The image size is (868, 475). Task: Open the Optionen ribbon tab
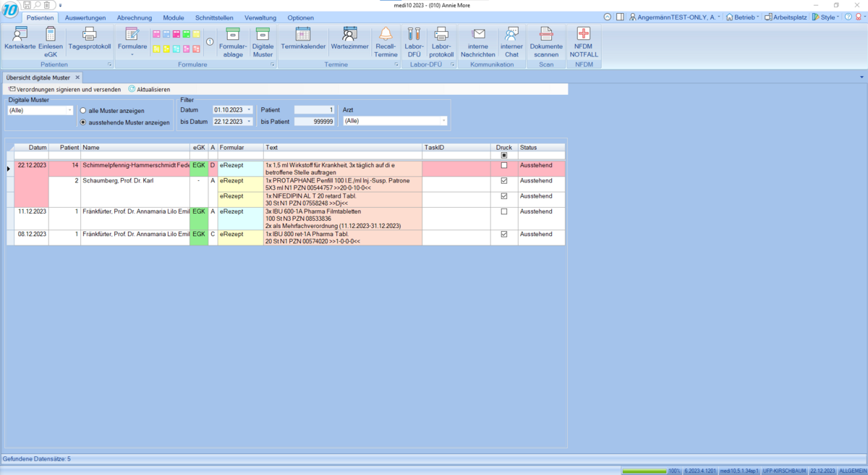[301, 17]
